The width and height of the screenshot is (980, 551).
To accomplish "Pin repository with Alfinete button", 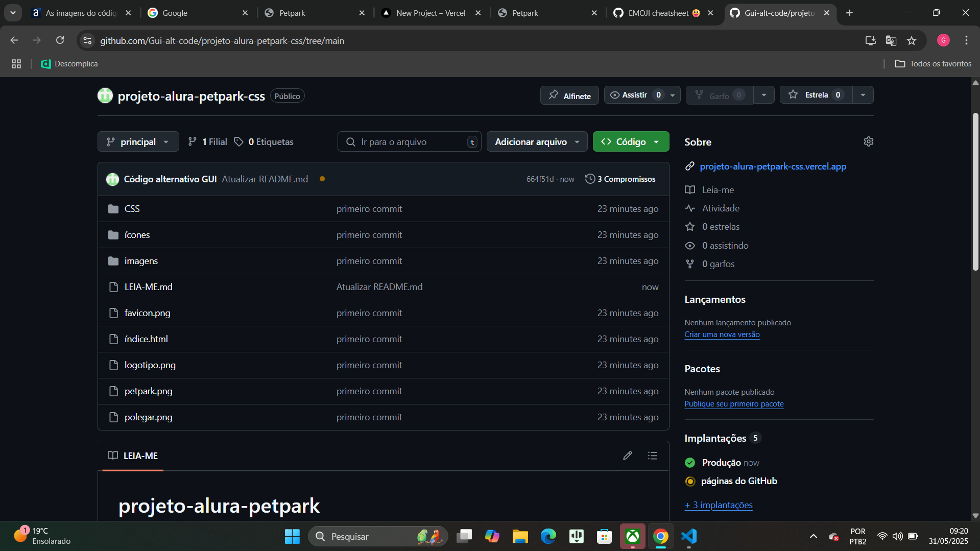I will 569,95.
